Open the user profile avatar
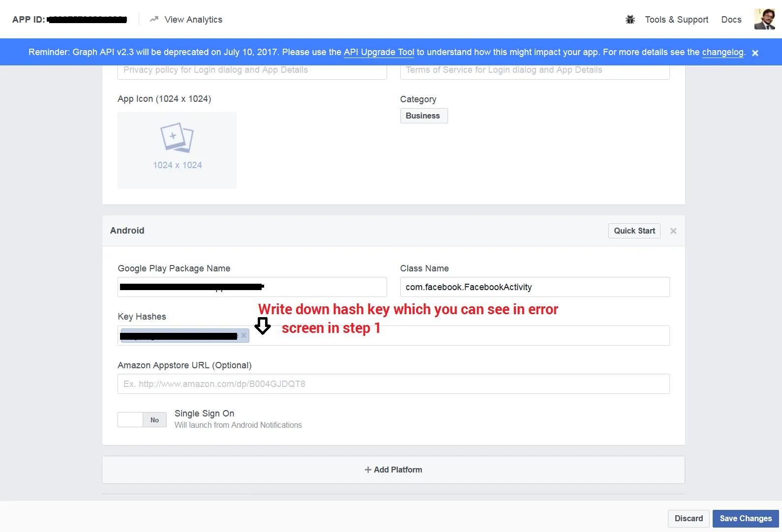 (764, 19)
